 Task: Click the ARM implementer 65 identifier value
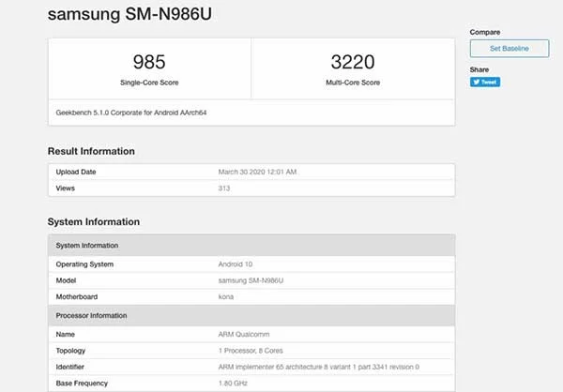coord(319,367)
